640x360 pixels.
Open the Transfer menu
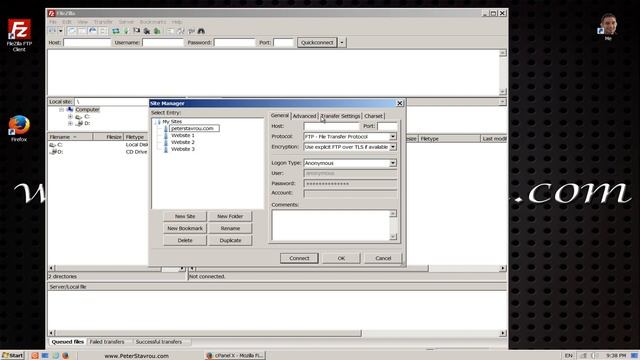pyautogui.click(x=103, y=22)
